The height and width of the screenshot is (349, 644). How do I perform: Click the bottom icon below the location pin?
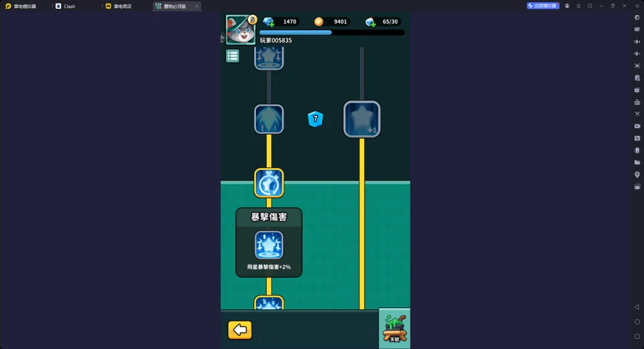[x=637, y=187]
